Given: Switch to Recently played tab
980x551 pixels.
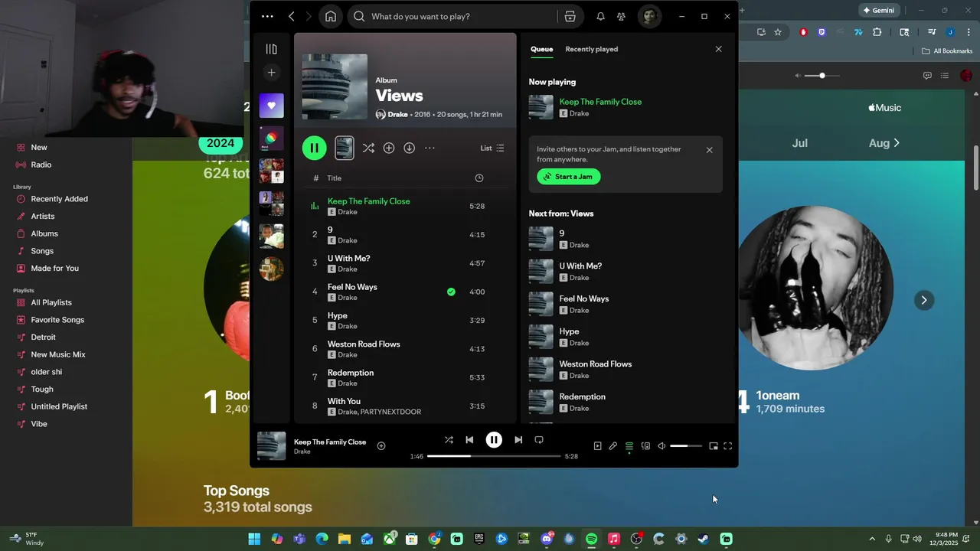Looking at the screenshot, I should pos(591,49).
